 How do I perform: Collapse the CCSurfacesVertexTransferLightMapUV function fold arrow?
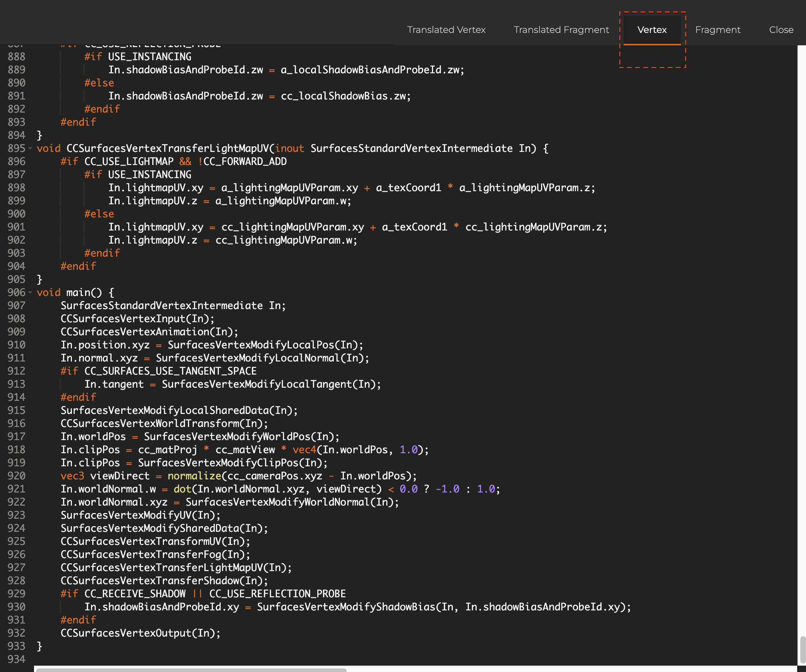tap(30, 148)
